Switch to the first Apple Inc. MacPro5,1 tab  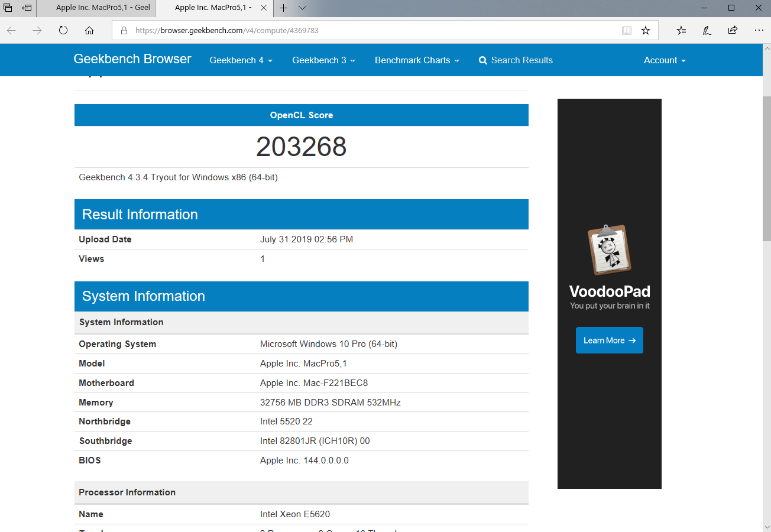(95, 8)
